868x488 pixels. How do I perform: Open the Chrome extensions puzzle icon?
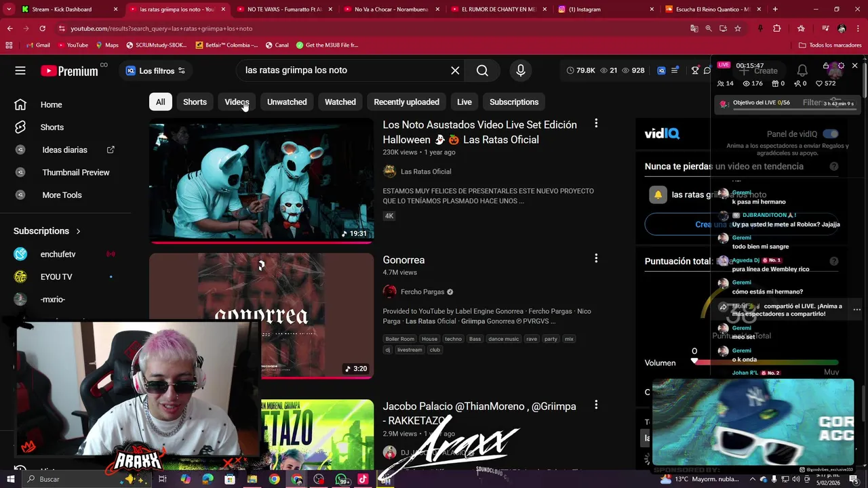point(777,28)
